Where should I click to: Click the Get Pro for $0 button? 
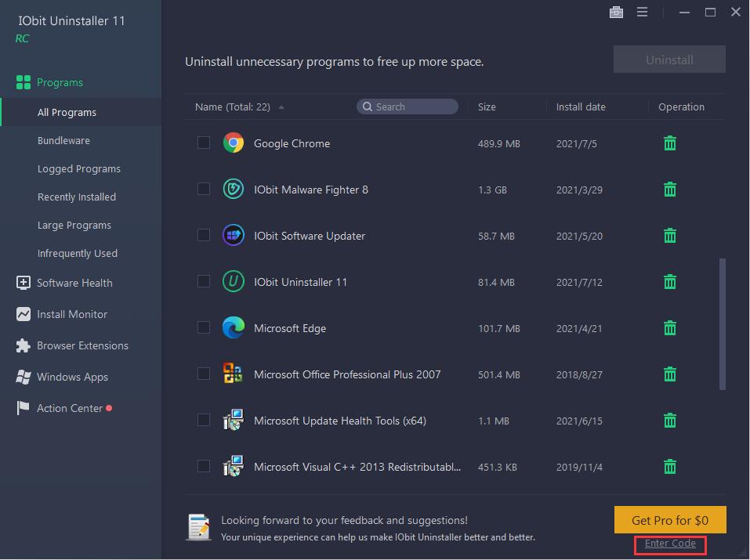(670, 520)
